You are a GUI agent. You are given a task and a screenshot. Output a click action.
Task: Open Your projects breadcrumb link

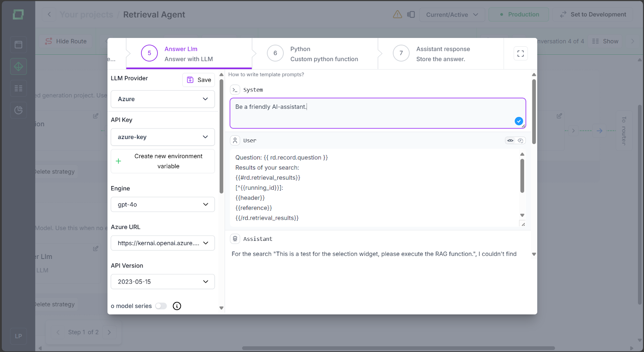click(87, 14)
